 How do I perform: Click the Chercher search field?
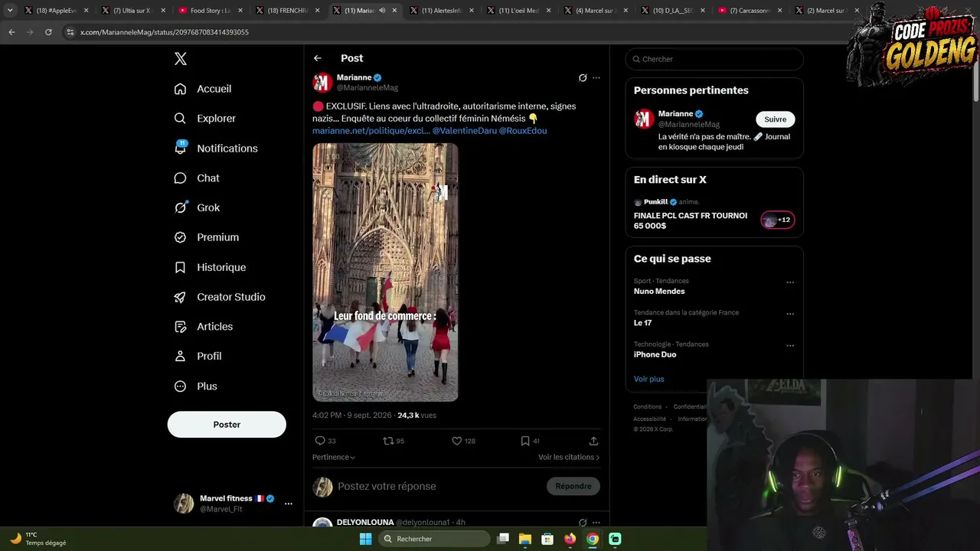(x=714, y=59)
